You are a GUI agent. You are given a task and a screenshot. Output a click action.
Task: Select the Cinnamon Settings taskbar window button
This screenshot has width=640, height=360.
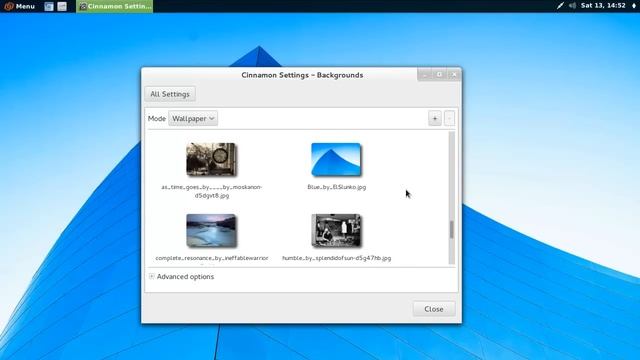(x=115, y=6)
